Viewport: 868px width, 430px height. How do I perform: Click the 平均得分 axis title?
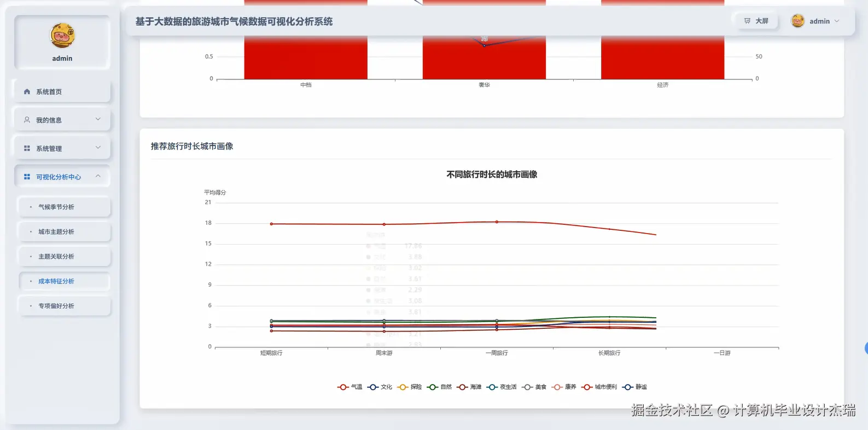pyautogui.click(x=215, y=193)
